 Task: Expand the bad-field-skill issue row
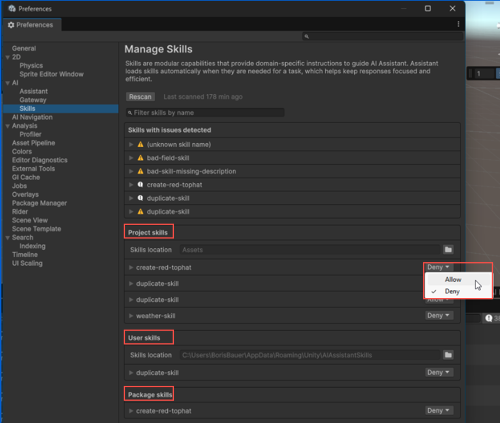(131, 158)
